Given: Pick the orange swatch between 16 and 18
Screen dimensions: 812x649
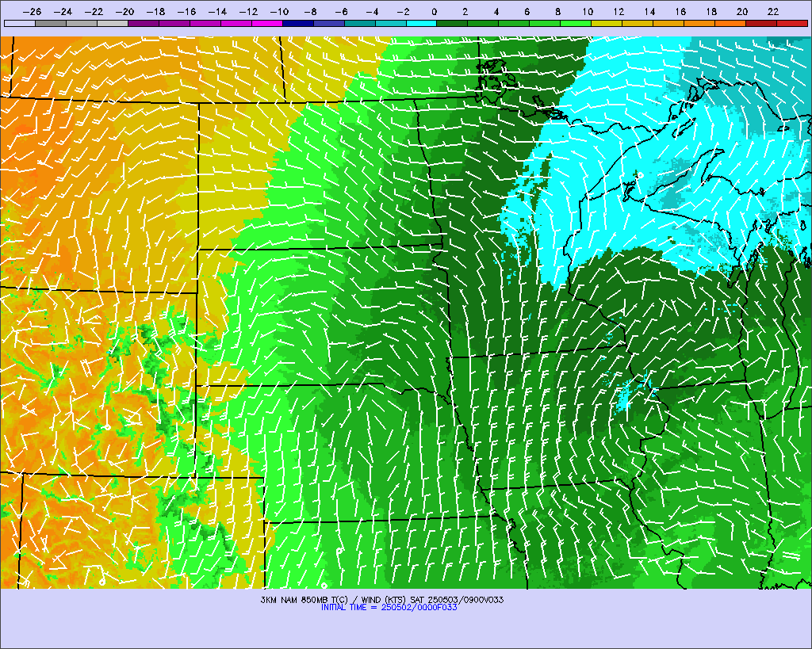Looking at the screenshot, I should [699, 23].
